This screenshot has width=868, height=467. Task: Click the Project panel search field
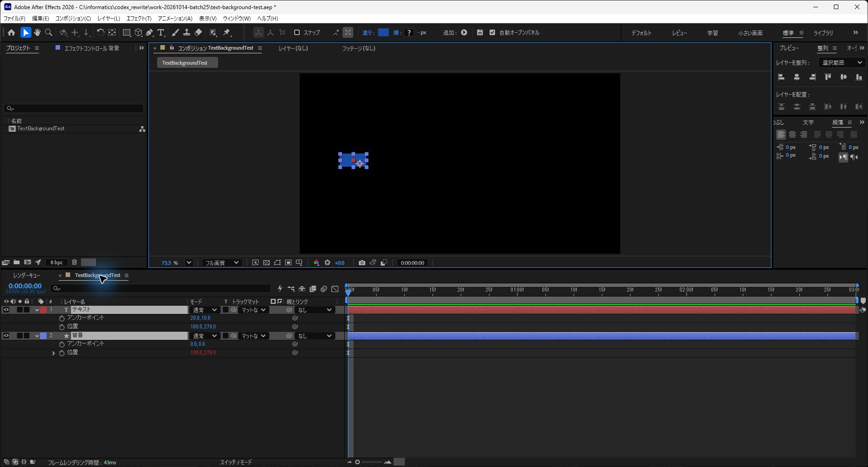[74, 108]
